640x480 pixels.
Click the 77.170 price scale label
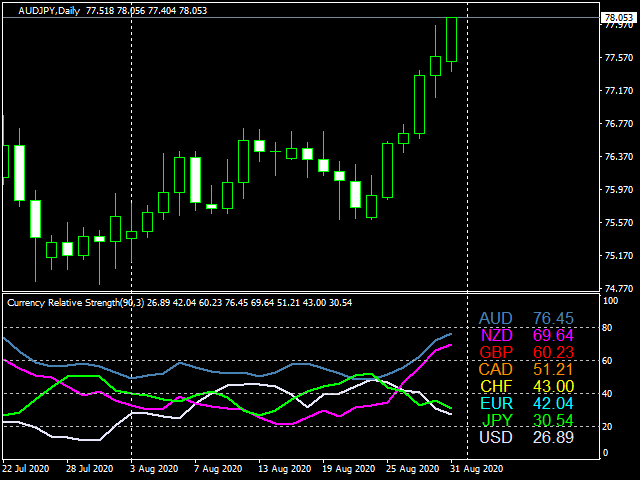(619, 91)
